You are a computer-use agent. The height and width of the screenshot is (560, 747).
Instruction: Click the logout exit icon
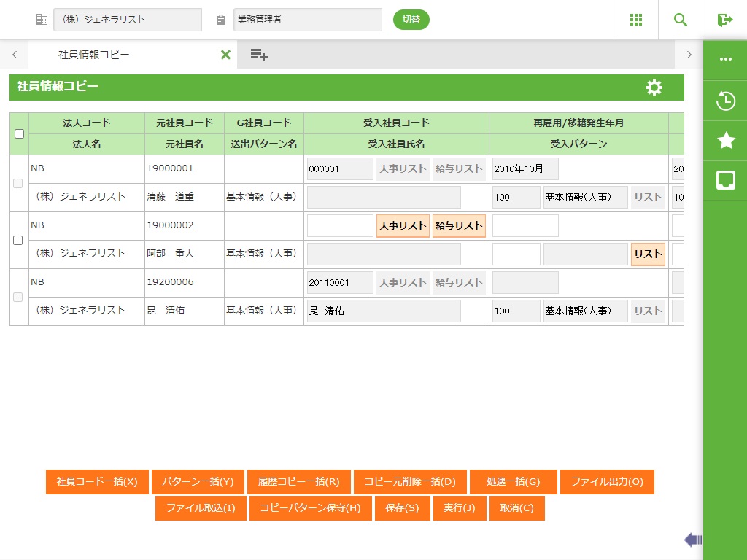[x=724, y=20]
